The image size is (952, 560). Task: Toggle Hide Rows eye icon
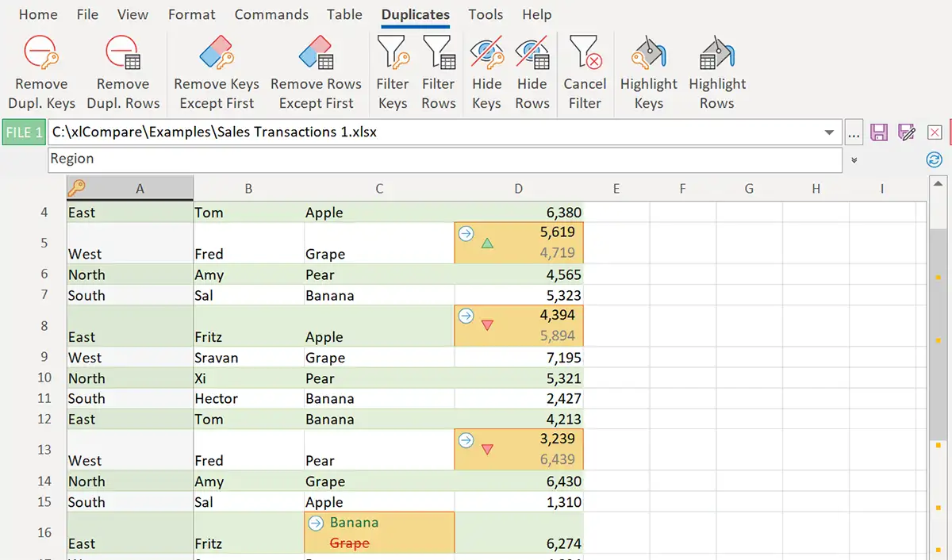pyautogui.click(x=532, y=53)
